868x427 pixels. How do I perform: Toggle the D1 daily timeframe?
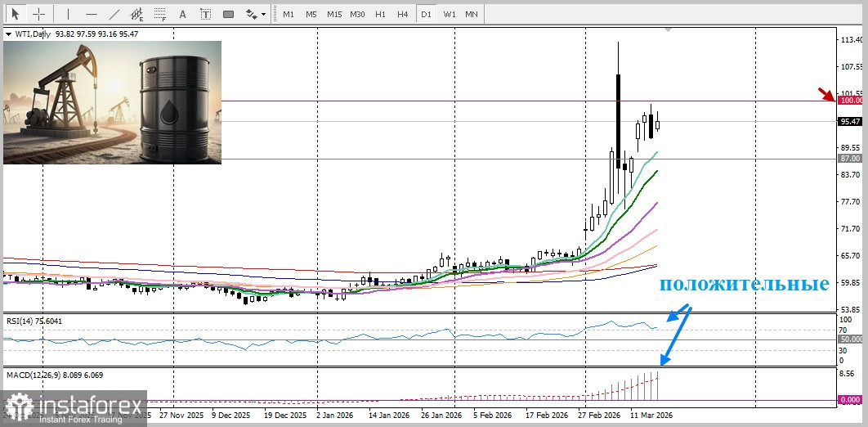pos(425,14)
